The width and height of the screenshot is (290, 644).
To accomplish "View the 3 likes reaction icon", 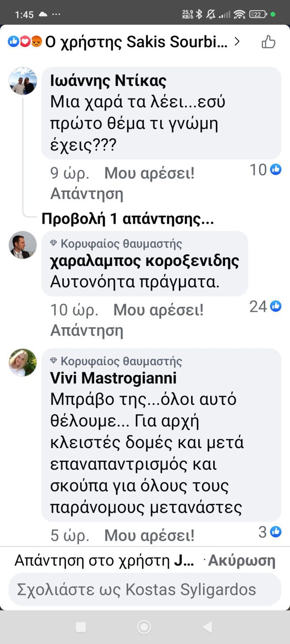I will pyautogui.click(x=276, y=532).
